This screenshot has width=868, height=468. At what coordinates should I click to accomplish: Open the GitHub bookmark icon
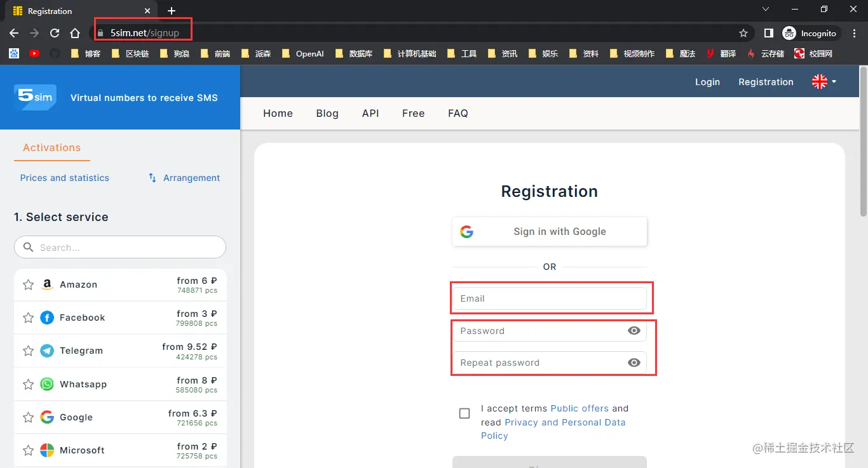(x=55, y=53)
